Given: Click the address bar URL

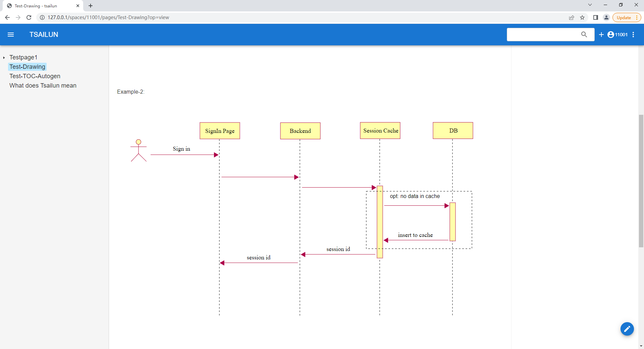Looking at the screenshot, I should pos(108,17).
